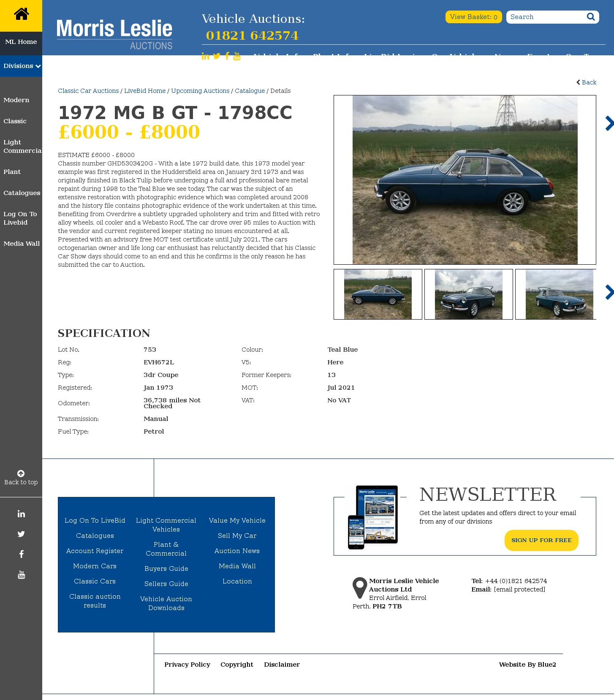
Task: Open Location footer link
Action: point(237,581)
